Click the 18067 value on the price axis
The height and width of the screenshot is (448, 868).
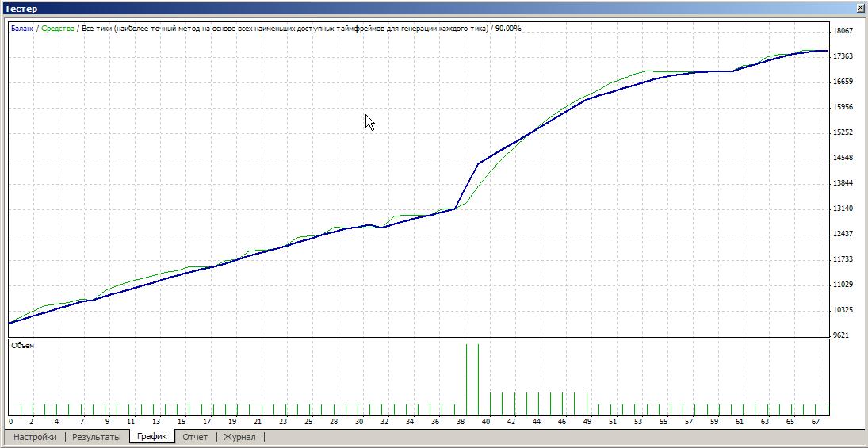point(843,31)
